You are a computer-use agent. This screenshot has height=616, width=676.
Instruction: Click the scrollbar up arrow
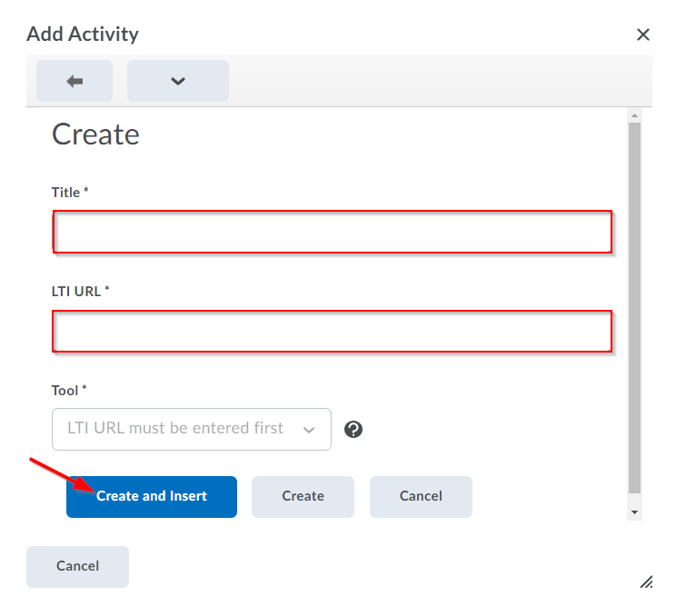click(634, 115)
